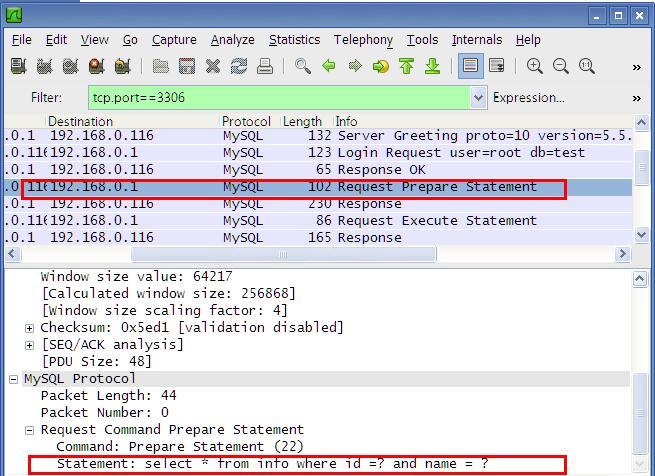Open the Statistics menu
Image resolution: width=655 pixels, height=476 pixels.
click(294, 40)
